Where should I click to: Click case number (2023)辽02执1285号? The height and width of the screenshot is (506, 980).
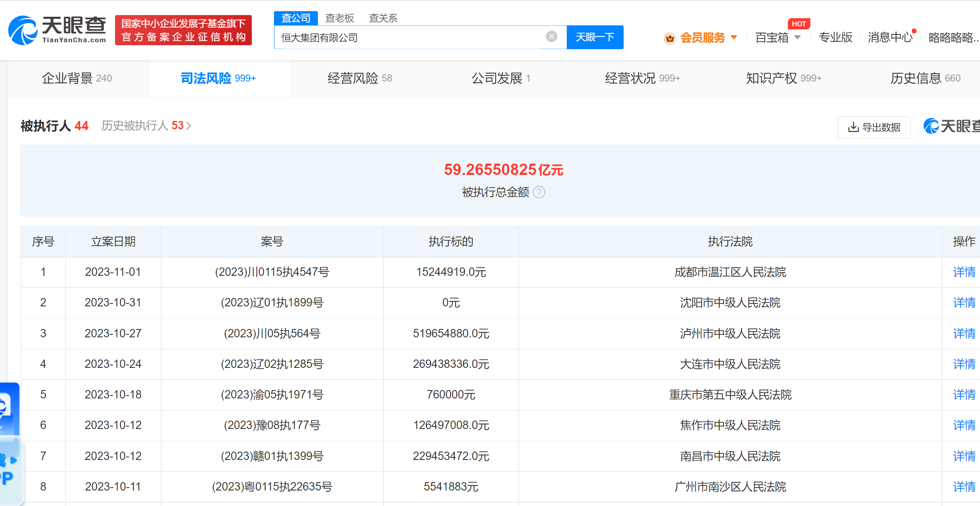click(x=272, y=364)
